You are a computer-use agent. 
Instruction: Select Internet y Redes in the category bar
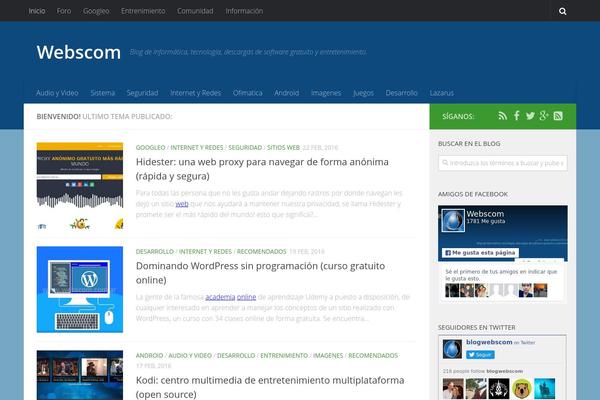coord(196,93)
